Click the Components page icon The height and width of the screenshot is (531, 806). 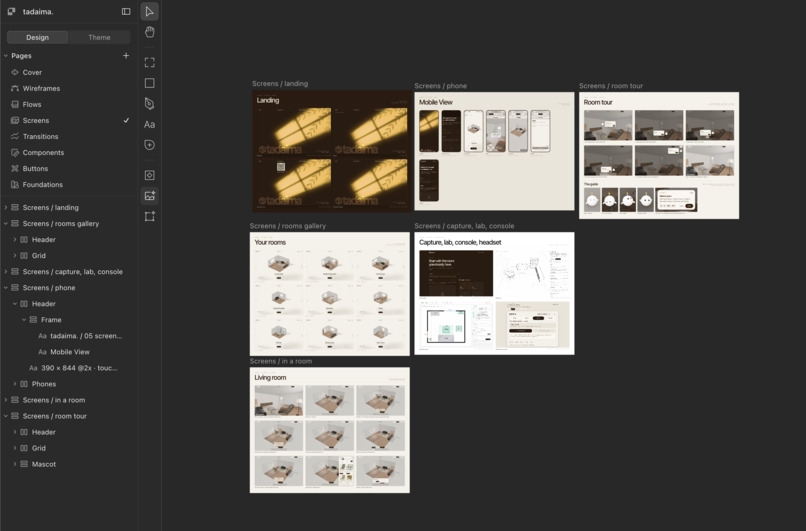point(15,153)
